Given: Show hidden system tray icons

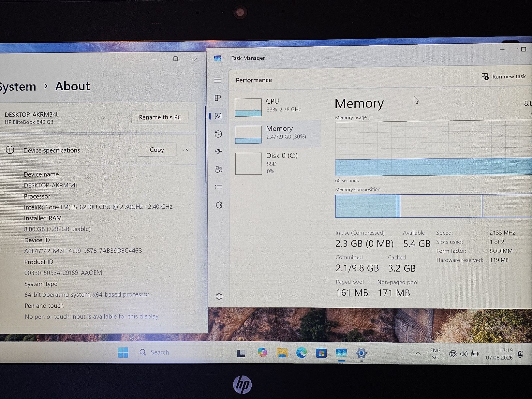Looking at the screenshot, I should point(418,354).
